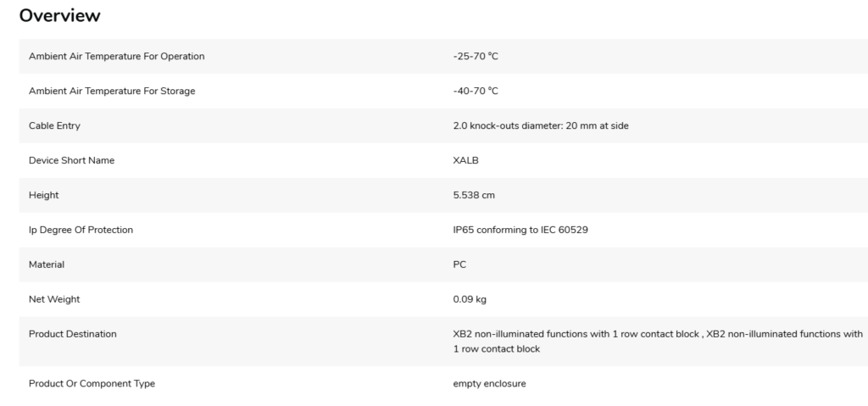Select the 2.0 knock-outs diameter value text
The width and height of the screenshot is (868, 406).
click(541, 126)
